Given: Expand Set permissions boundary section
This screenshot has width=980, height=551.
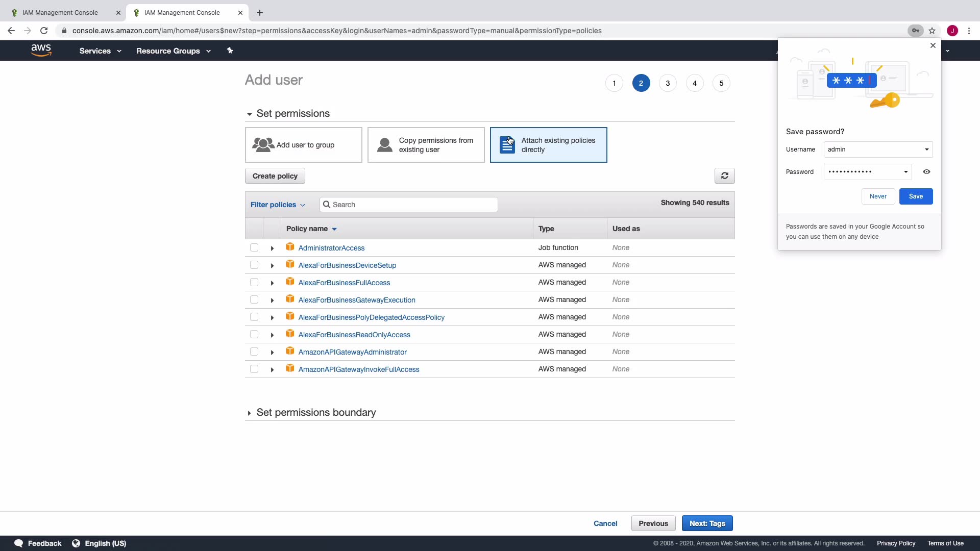Looking at the screenshot, I should (249, 413).
